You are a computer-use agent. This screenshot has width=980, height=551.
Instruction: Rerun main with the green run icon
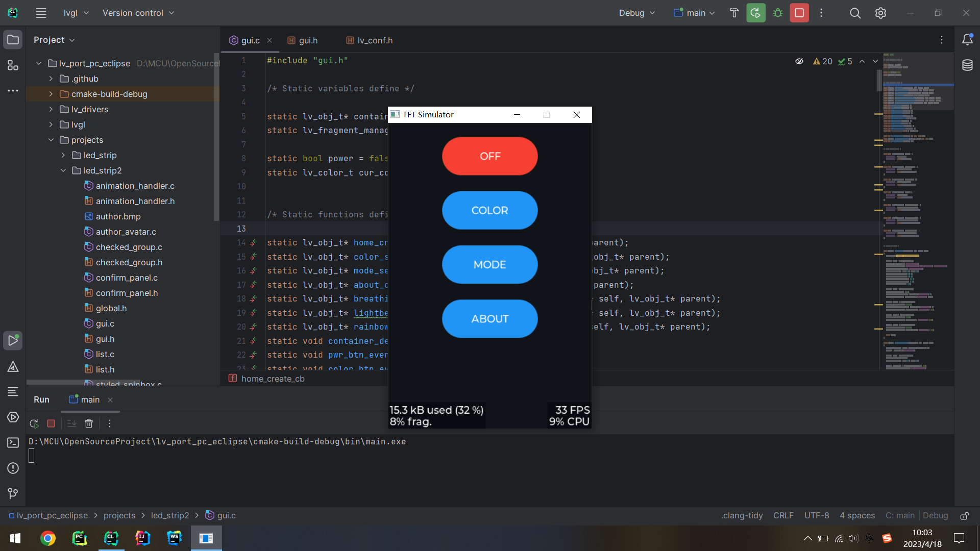pyautogui.click(x=756, y=13)
